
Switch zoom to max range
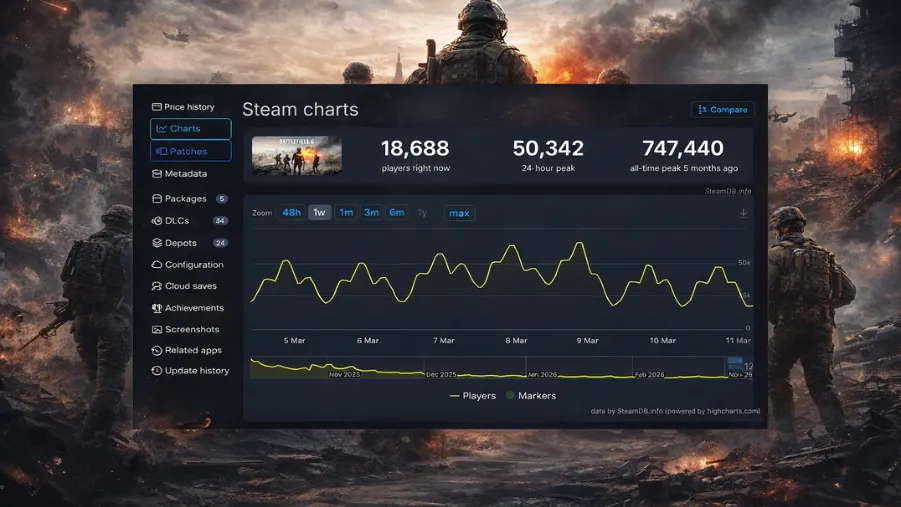459,213
